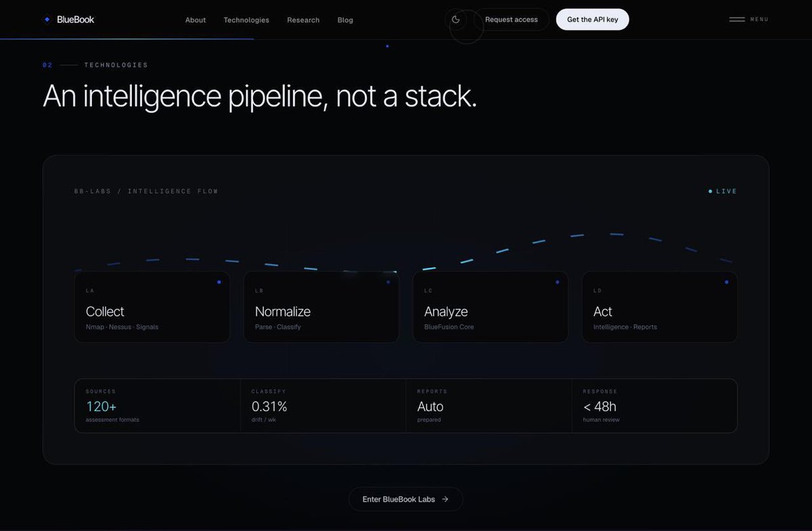Click the Parse · Classify subtitle
Image resolution: width=812 pixels, height=531 pixels.
coord(278,327)
